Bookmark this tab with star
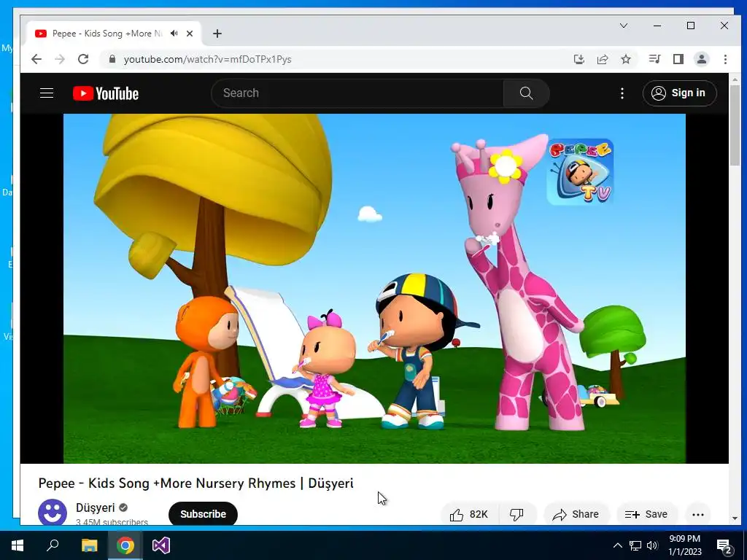Viewport: 747px width, 560px height. [625, 59]
